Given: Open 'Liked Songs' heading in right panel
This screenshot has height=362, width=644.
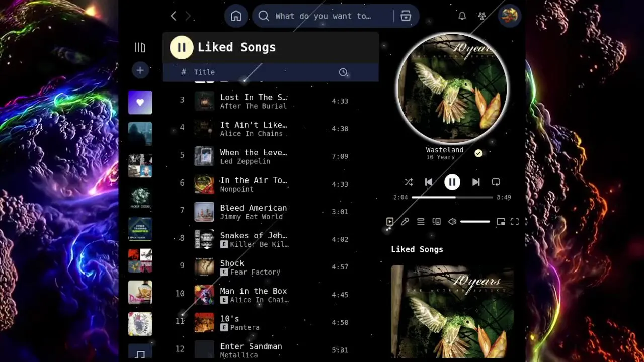Looking at the screenshot, I should (417, 249).
